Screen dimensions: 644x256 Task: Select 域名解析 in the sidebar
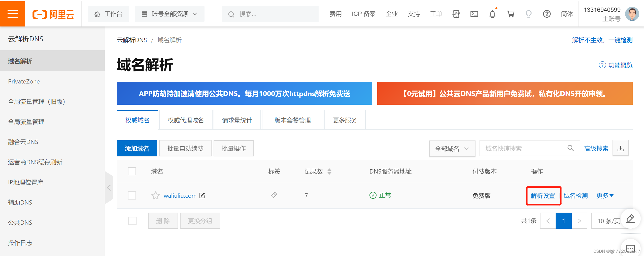52,61
